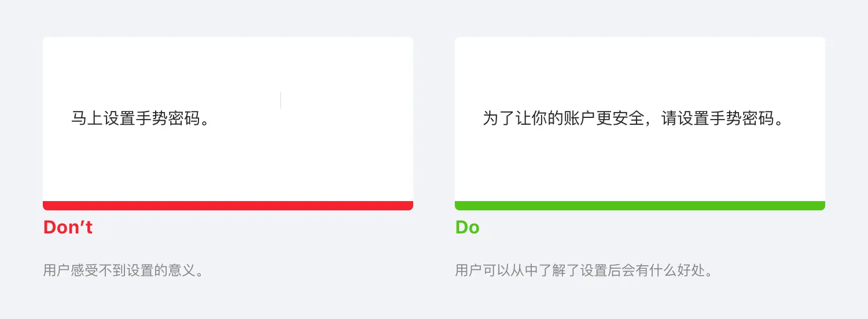Click the word "马上" in the left card
The height and width of the screenshot is (319, 868).
[x=87, y=118]
